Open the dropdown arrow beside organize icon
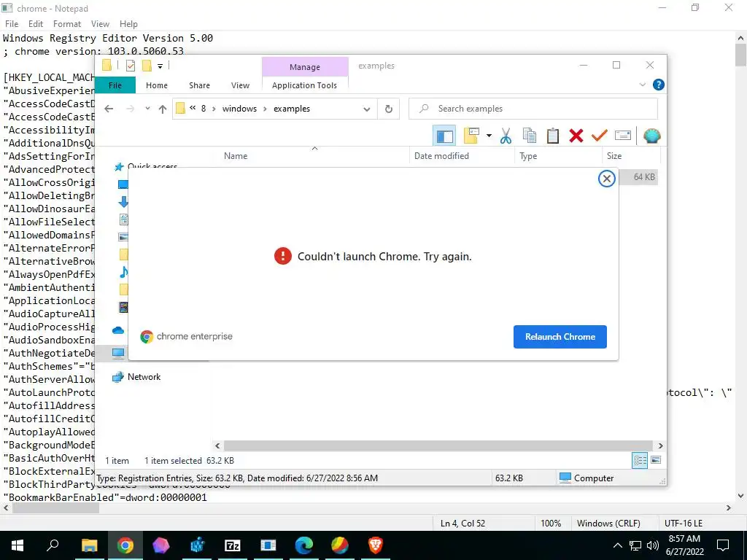The height and width of the screenshot is (560, 747). (489, 136)
